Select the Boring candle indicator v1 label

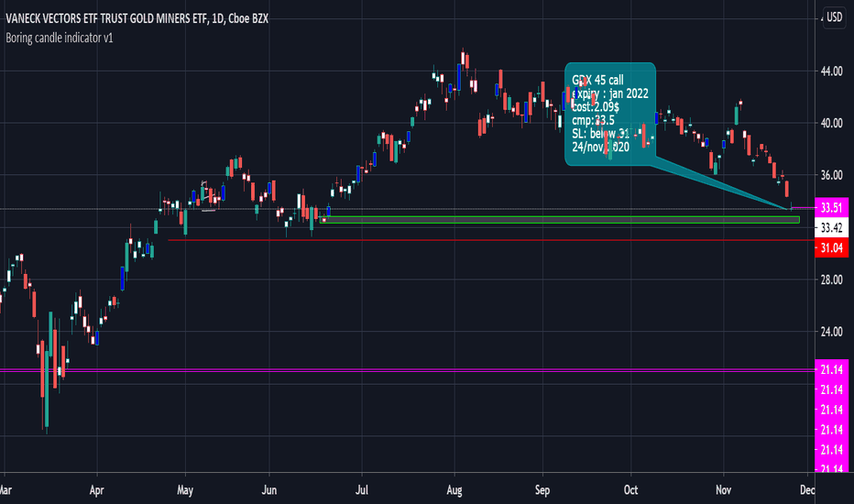pos(60,38)
